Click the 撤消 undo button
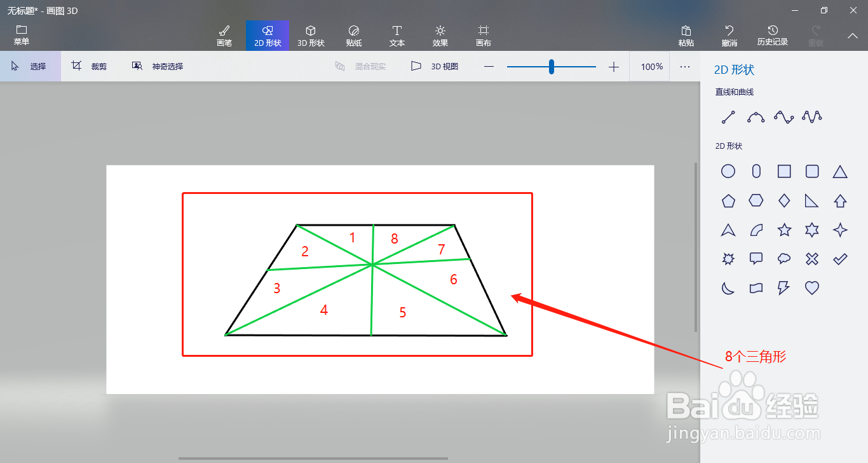This screenshot has height=463, width=868. pyautogui.click(x=729, y=36)
